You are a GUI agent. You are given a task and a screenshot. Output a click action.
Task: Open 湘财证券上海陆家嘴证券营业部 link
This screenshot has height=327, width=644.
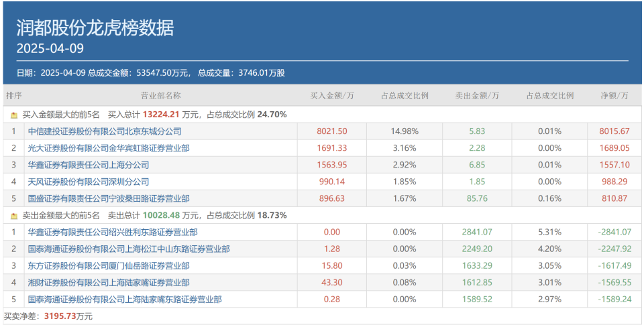pyautogui.click(x=109, y=283)
